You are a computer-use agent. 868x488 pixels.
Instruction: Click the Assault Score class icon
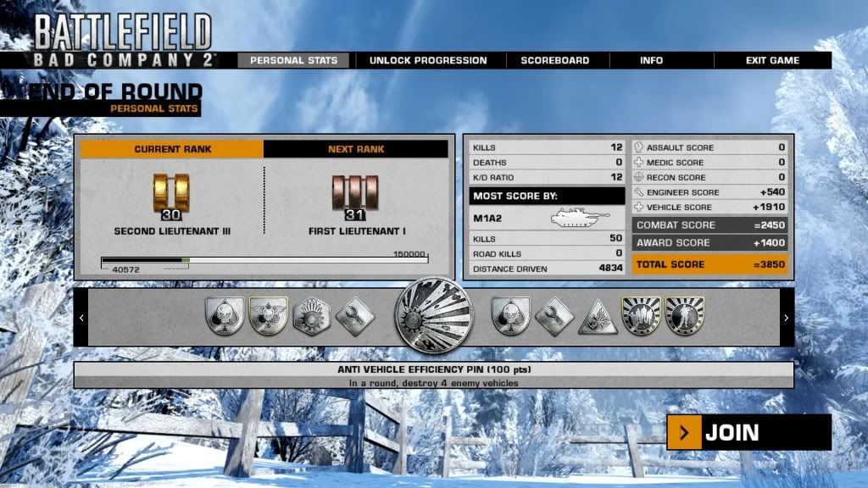[639, 147]
